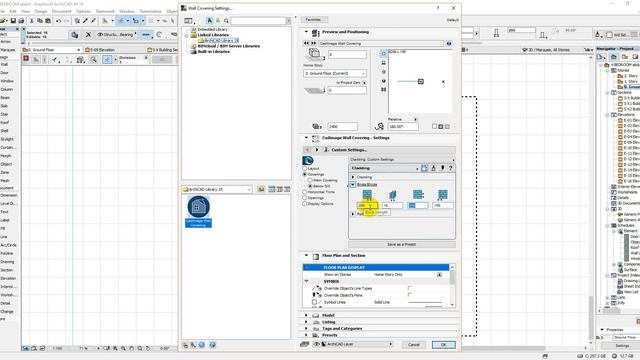The width and height of the screenshot is (640, 360).
Task: Collapse the Floor Plan and Section panel
Action: point(306,255)
